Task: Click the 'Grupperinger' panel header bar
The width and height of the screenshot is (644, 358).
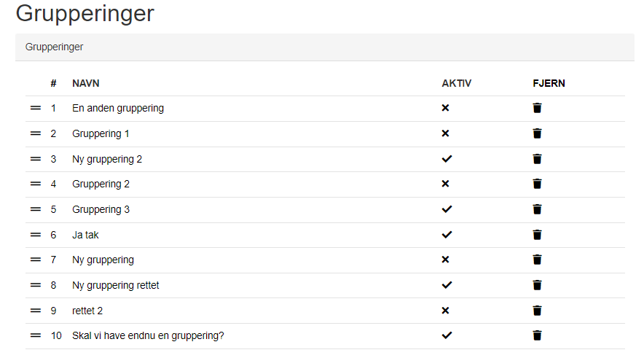Action: [324, 47]
